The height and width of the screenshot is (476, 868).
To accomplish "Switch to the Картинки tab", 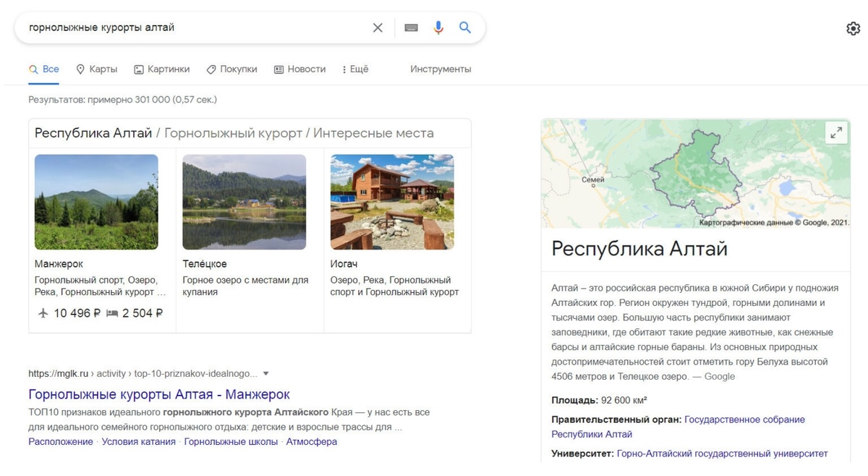I will click(x=162, y=69).
